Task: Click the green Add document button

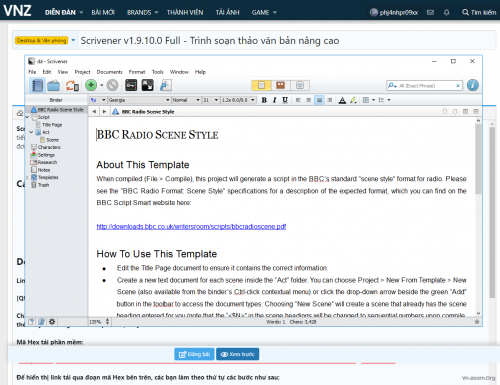Action: (x=91, y=85)
